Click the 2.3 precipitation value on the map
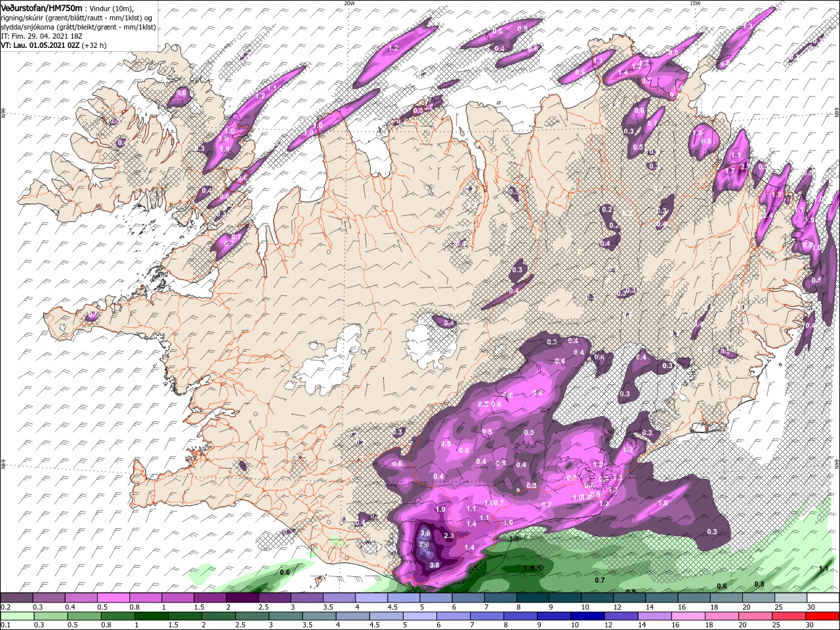This screenshot has width=840, height=630. tap(449, 536)
